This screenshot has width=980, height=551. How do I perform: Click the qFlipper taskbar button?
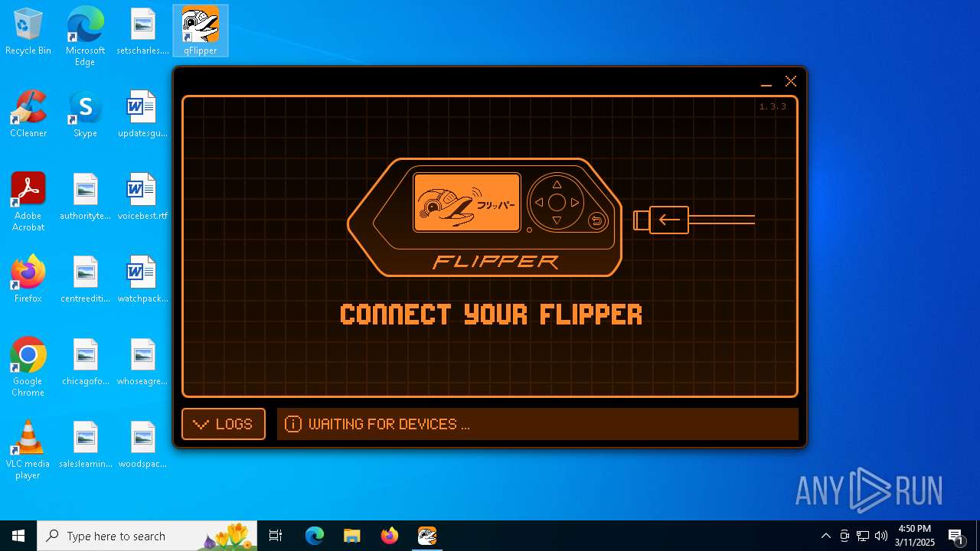(x=426, y=536)
